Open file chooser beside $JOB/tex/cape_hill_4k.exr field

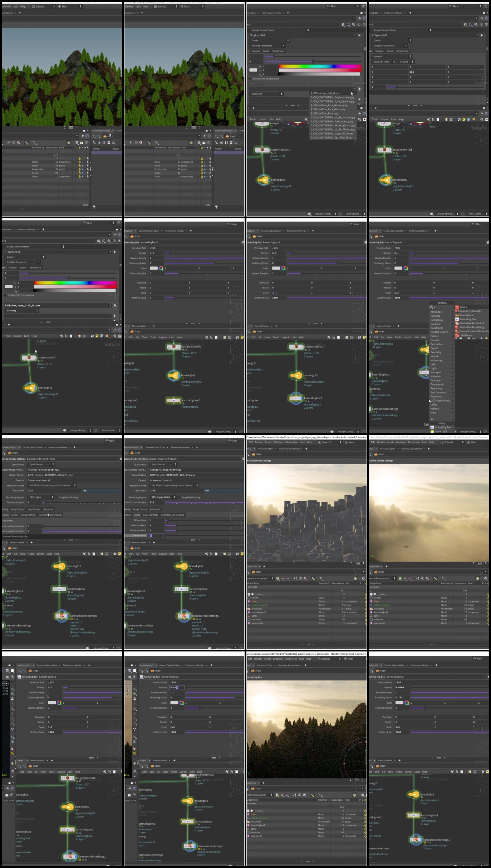115,305
